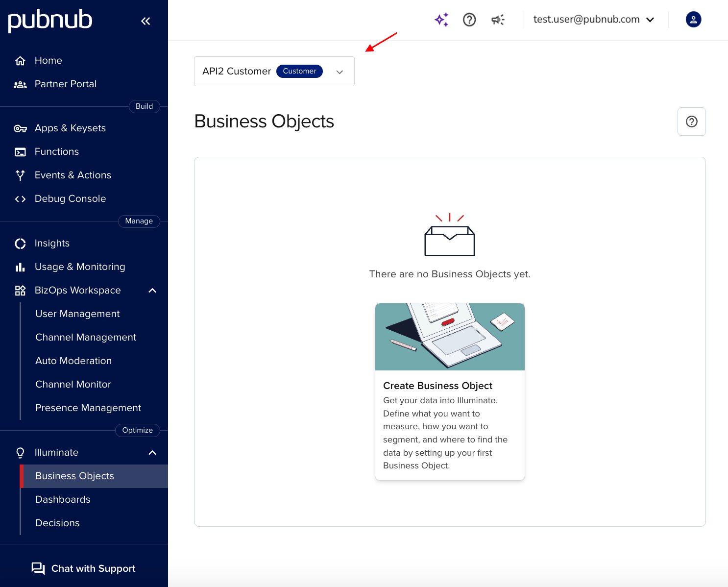Click the AI assistant sparkle icon
The width and height of the screenshot is (728, 587).
click(x=441, y=20)
